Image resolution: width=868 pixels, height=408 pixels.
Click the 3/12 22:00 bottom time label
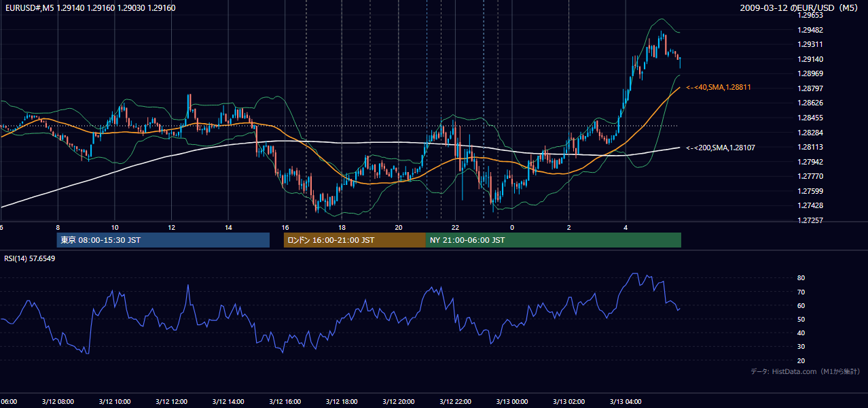pos(455,401)
